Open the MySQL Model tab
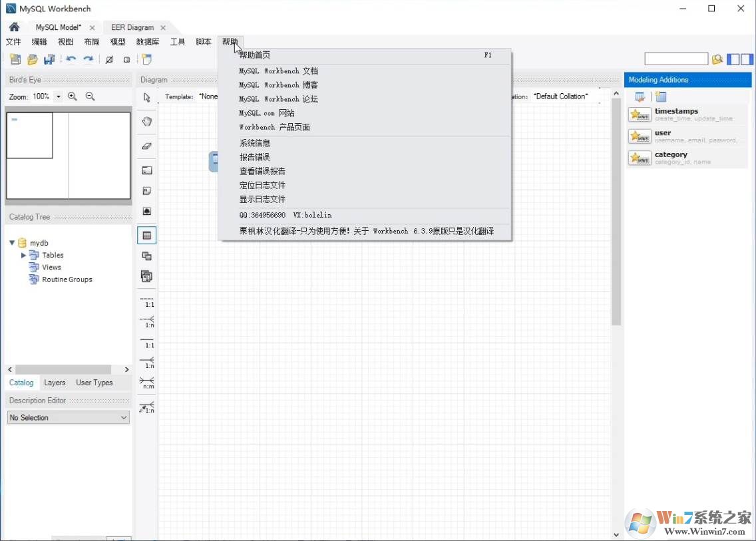 (x=60, y=27)
